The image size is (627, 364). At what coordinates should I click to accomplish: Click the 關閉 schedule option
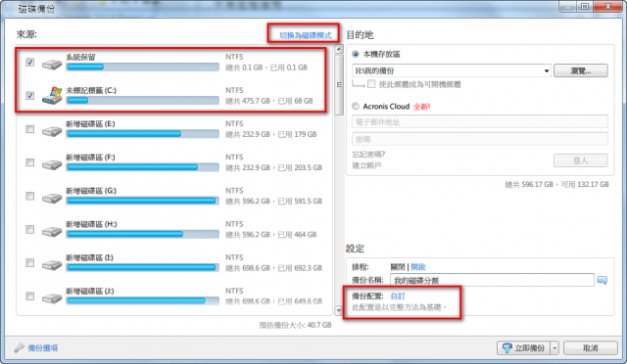click(x=398, y=267)
